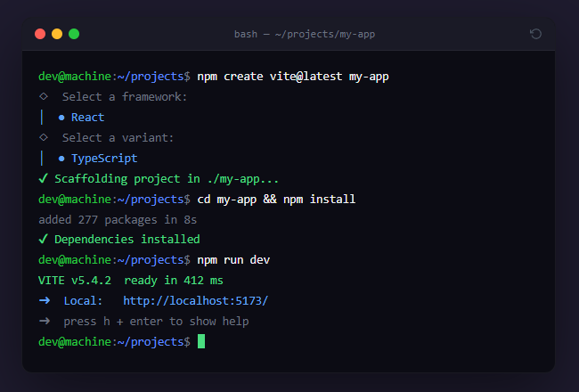Click 'Scaffolding project in ./my-app...' line
The width and height of the screenshot is (579, 392).
pos(167,179)
